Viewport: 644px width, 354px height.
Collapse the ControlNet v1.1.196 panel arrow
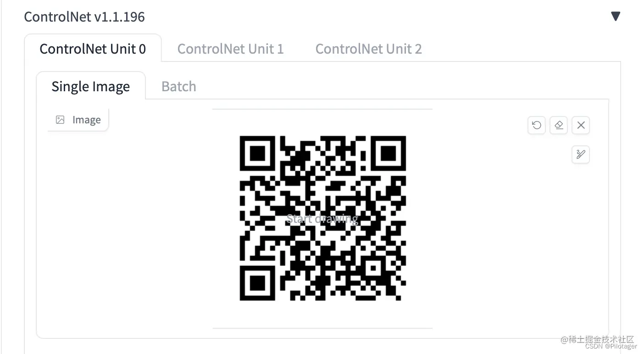click(x=616, y=17)
